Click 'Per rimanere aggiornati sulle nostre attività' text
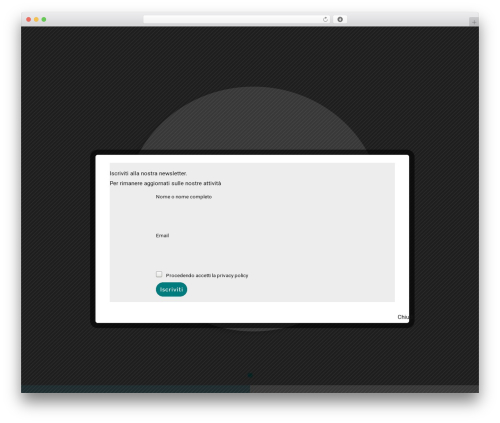Viewport: 500px width, 423px height. pos(165,183)
